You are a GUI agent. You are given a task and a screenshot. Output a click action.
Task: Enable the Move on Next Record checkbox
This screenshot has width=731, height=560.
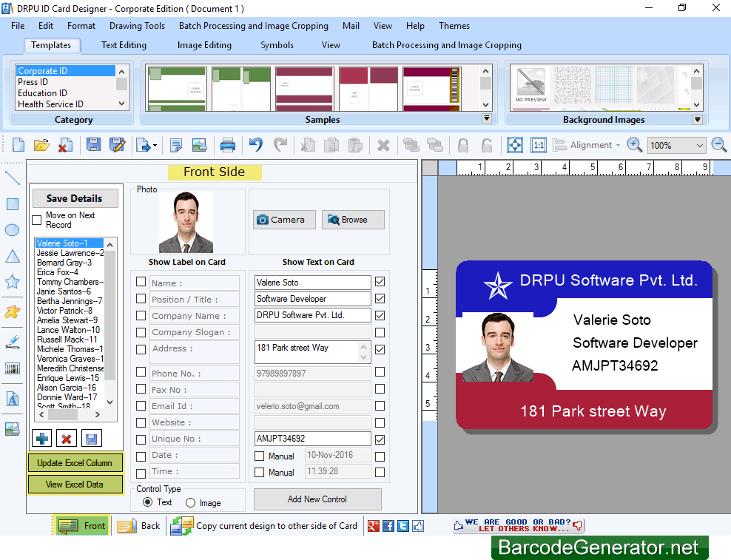[37, 220]
